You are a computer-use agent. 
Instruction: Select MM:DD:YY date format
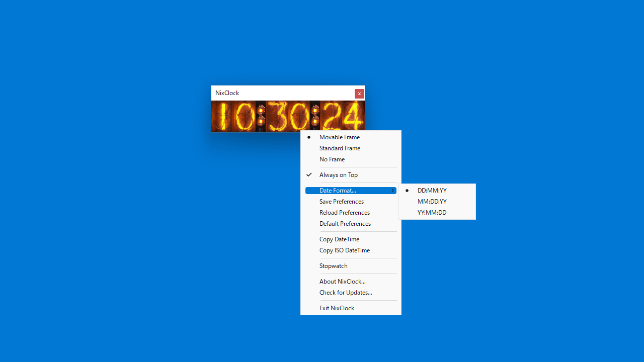pyautogui.click(x=437, y=202)
